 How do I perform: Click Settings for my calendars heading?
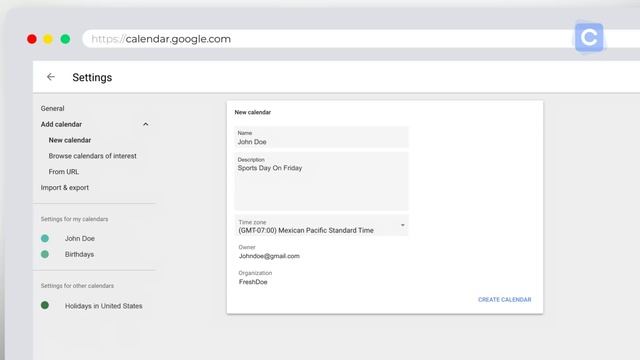(x=74, y=219)
